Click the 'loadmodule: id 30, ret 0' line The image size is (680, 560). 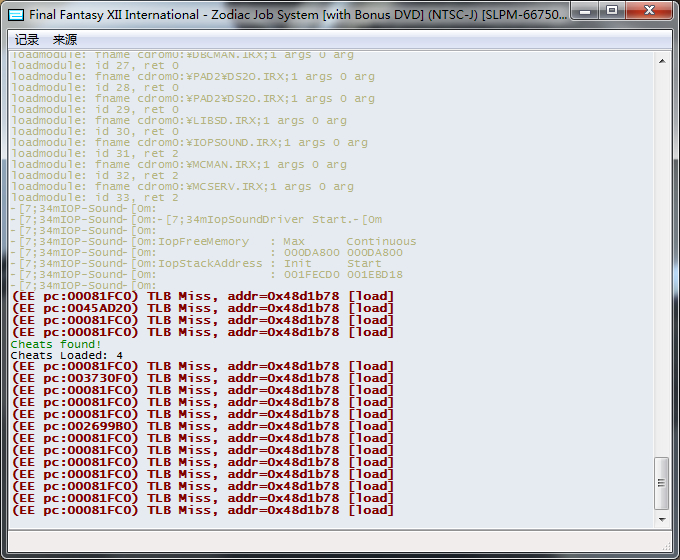pyautogui.click(x=95, y=131)
